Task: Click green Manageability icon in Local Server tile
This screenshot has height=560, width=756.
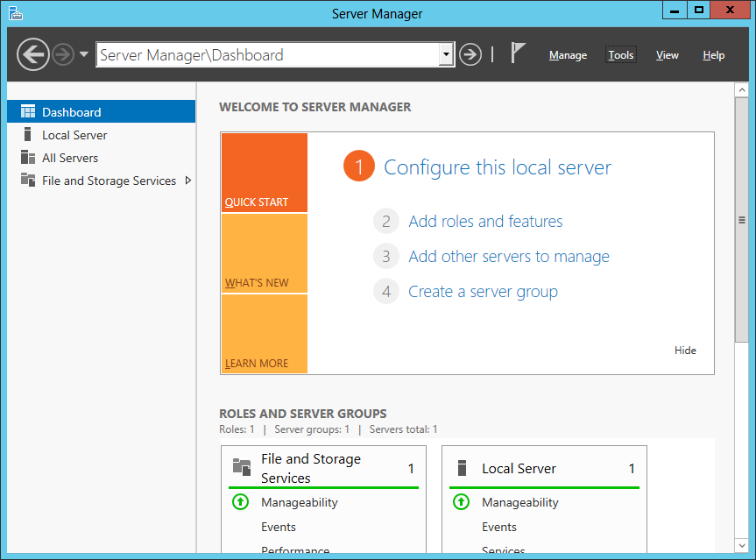Action: pyautogui.click(x=461, y=502)
